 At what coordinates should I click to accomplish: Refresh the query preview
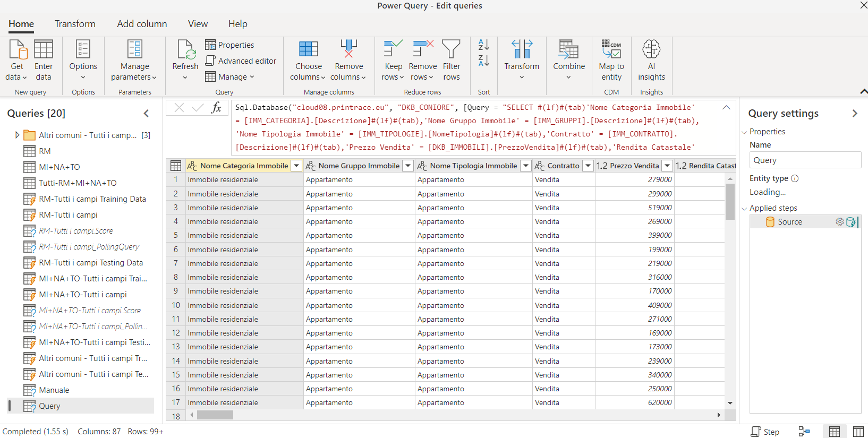tap(185, 60)
